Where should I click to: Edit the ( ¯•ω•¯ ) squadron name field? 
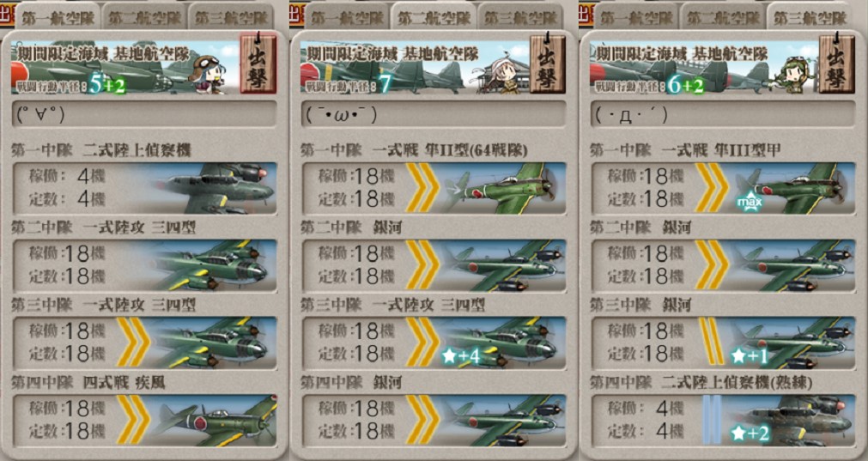click(x=434, y=114)
